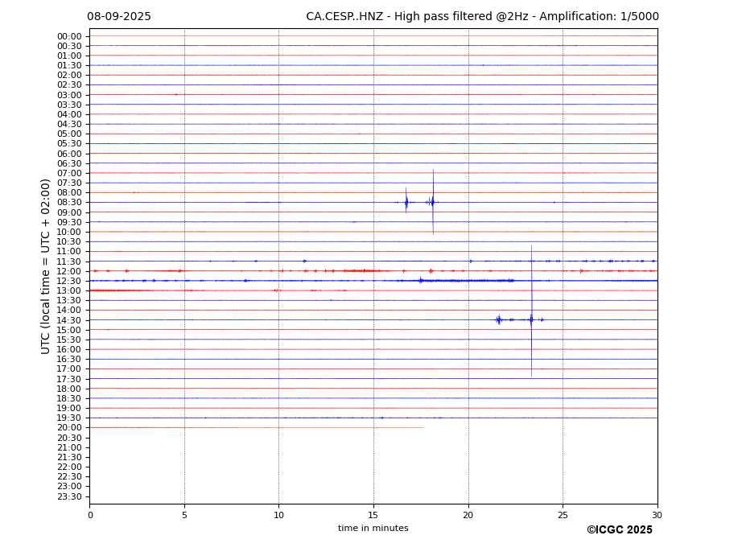
Task: Click the date label 08-09-2025
Action: point(119,17)
